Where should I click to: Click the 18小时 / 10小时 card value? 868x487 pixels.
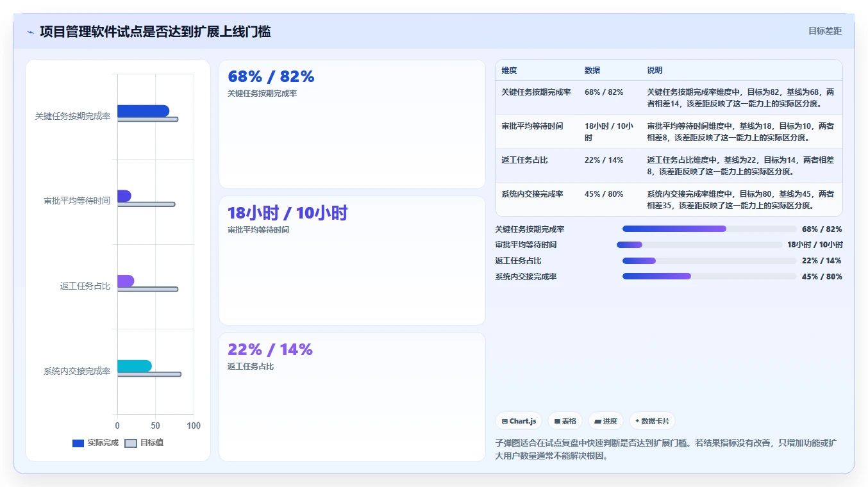click(287, 213)
